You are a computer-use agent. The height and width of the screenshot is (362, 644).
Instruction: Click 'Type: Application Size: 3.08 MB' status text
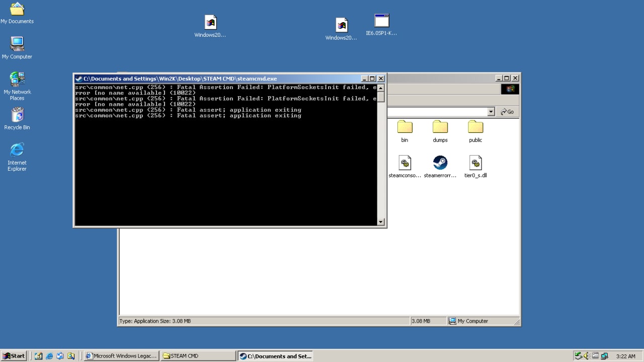pos(155,321)
